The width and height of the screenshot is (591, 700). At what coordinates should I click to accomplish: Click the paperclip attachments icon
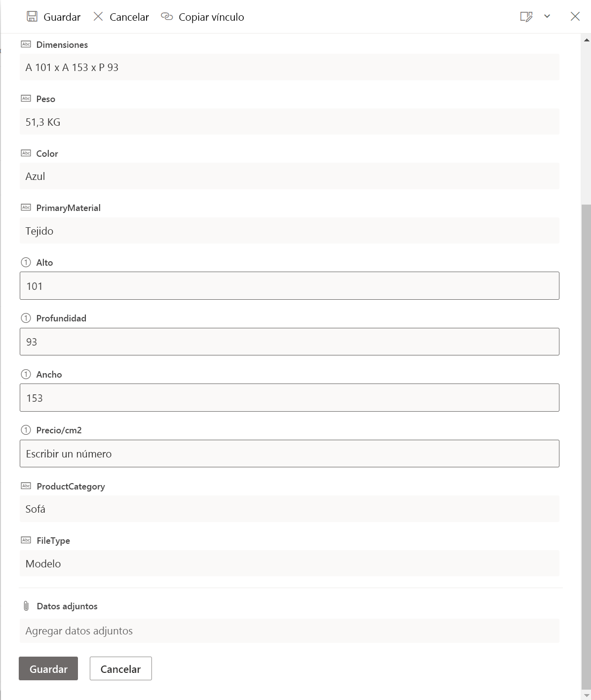pyautogui.click(x=26, y=606)
